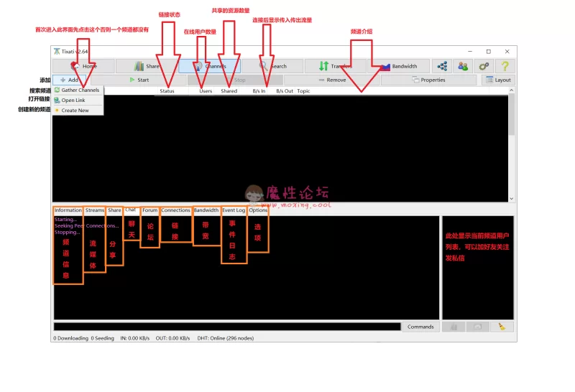
Task: Click the Tixati title bar logo icon
Action: (x=57, y=51)
